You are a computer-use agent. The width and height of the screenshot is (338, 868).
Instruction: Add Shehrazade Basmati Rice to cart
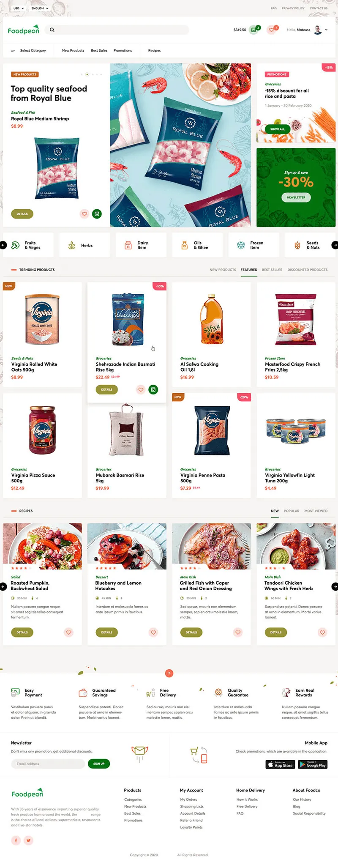153,389
